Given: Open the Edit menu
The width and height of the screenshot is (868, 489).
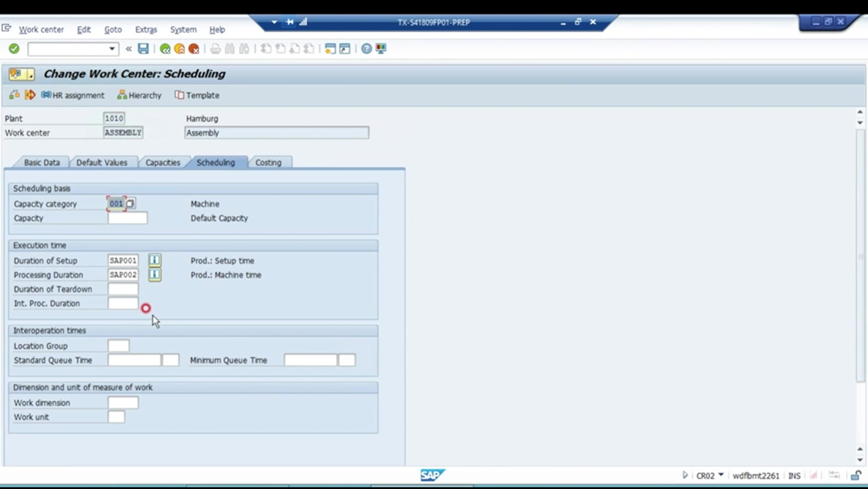Looking at the screenshot, I should 84,29.
